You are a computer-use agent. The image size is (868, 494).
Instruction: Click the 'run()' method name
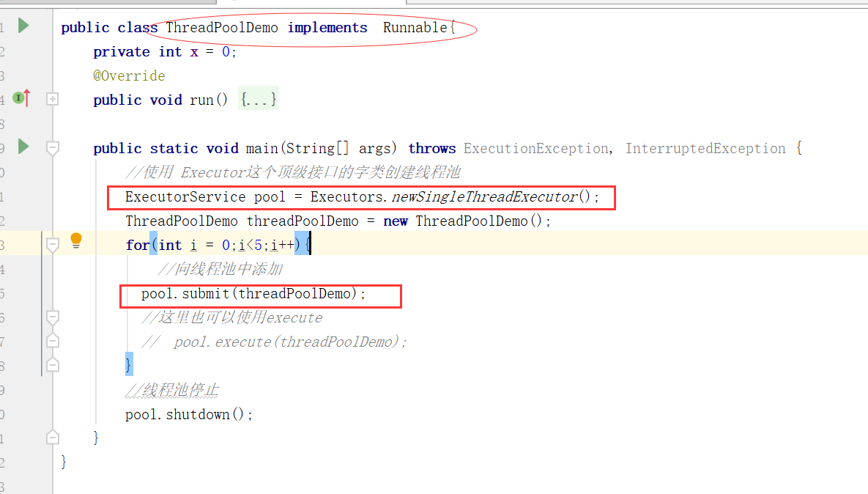coord(208,100)
